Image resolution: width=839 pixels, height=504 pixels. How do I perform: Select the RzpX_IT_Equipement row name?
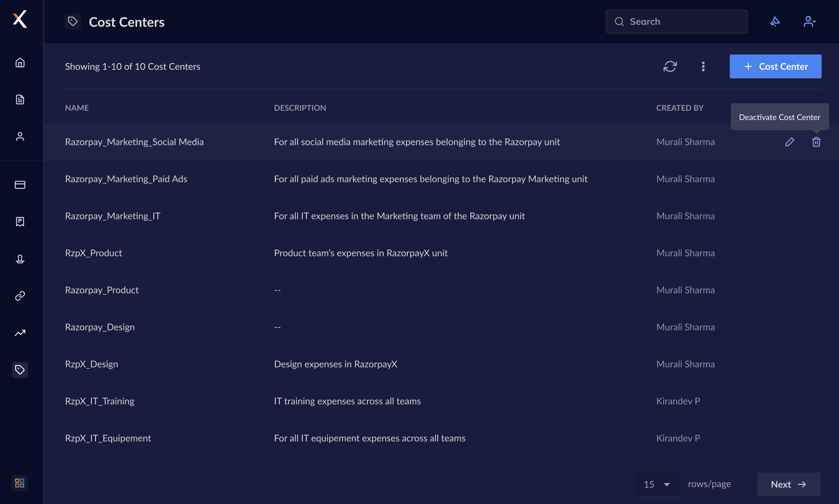(x=108, y=438)
